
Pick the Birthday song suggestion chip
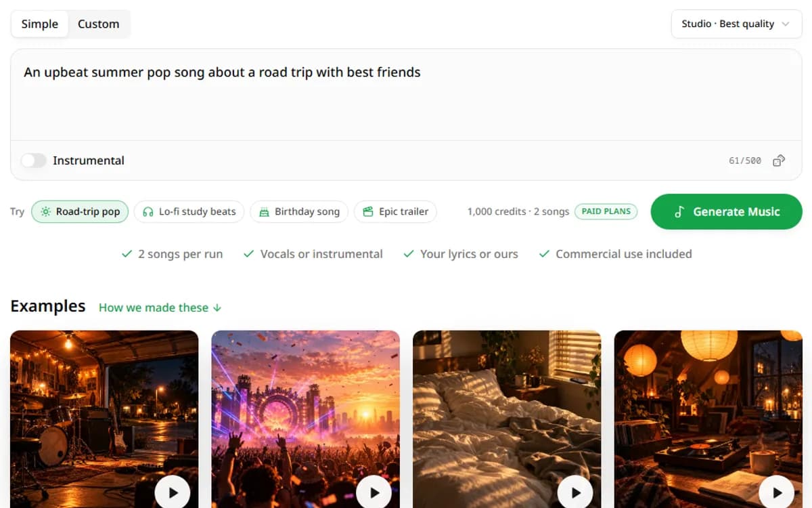[x=299, y=211]
